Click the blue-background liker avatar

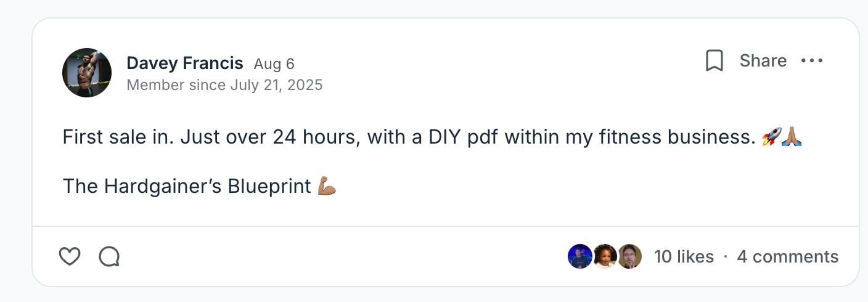coord(579,256)
